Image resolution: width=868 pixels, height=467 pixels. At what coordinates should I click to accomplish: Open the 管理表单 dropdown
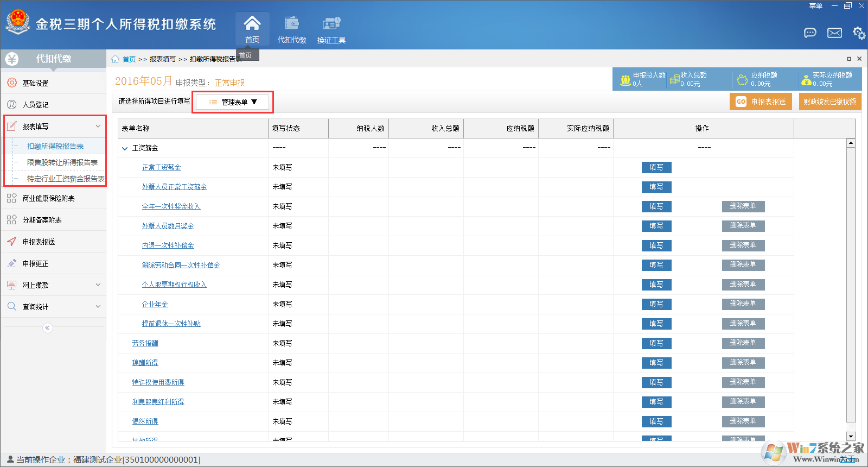[234, 102]
